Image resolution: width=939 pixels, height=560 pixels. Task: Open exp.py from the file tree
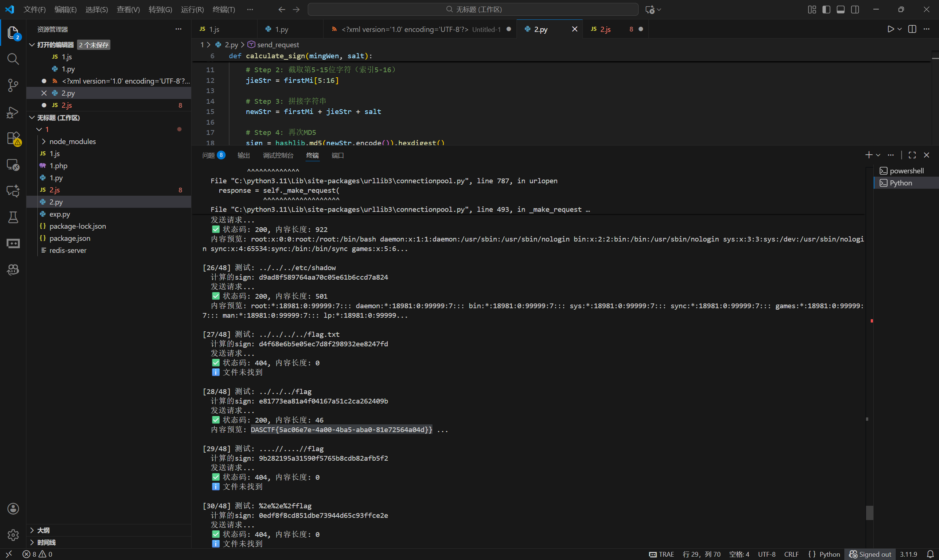point(60,214)
